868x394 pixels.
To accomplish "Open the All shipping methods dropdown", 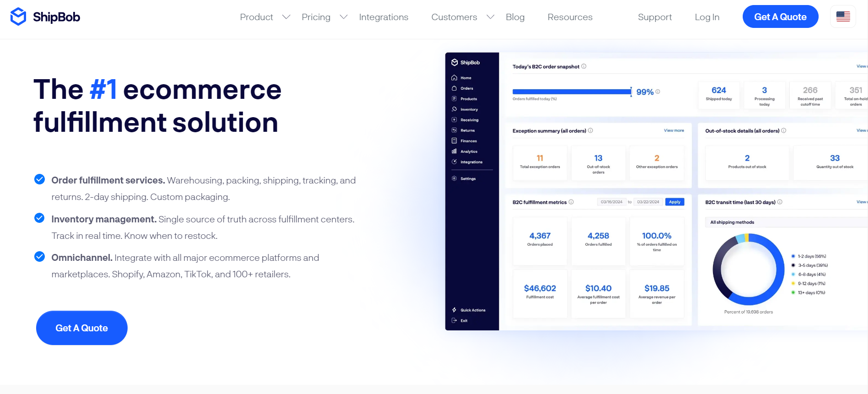I will 786,222.
